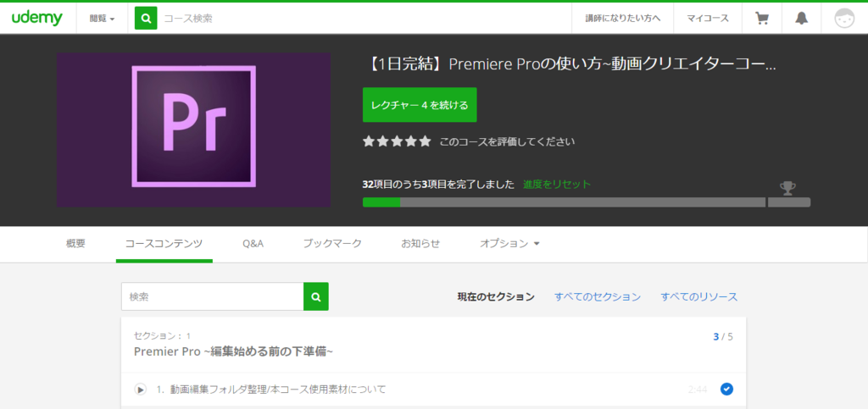Show すべてのリソース
Screen dimensions: 868x409
tap(699, 297)
